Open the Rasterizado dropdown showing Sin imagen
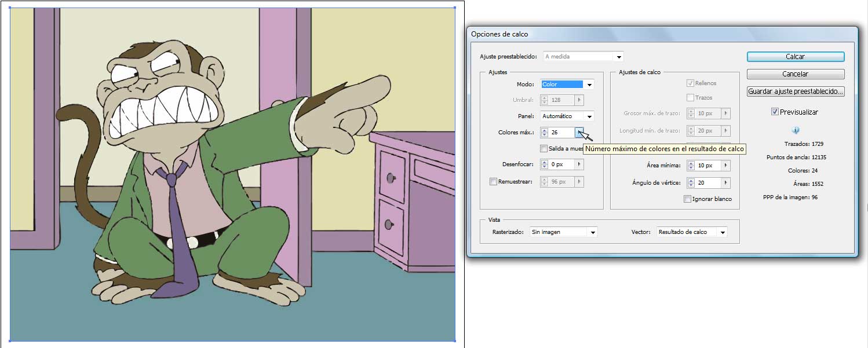 click(564, 232)
